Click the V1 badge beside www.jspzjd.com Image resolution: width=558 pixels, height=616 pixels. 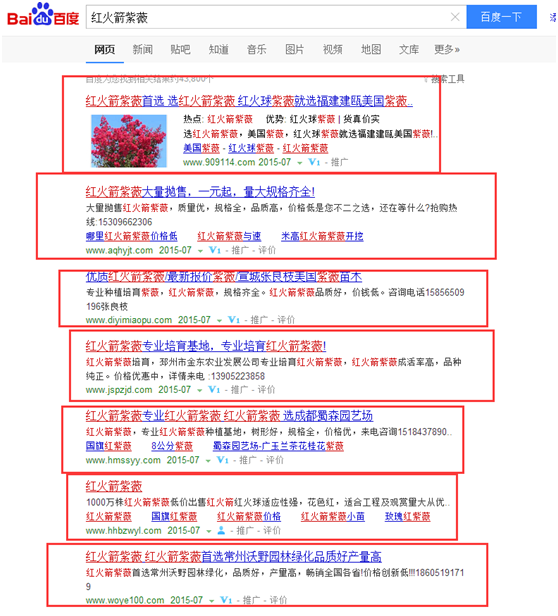tap(214, 389)
